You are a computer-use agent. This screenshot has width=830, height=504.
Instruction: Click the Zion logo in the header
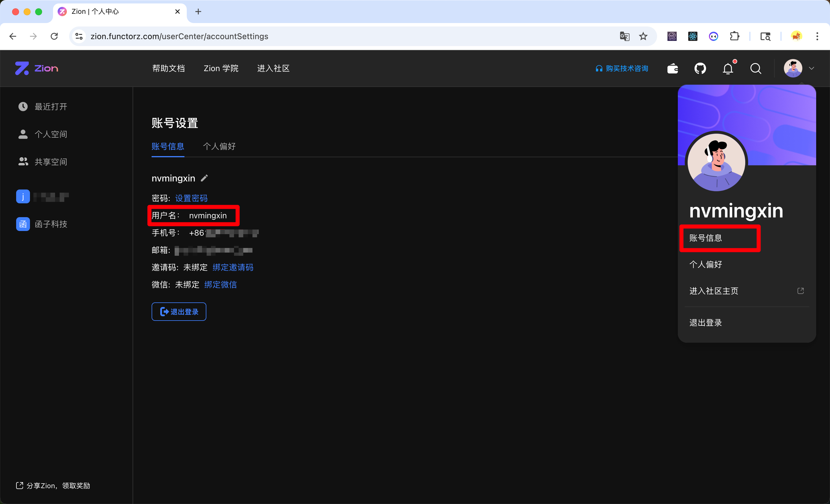37,68
